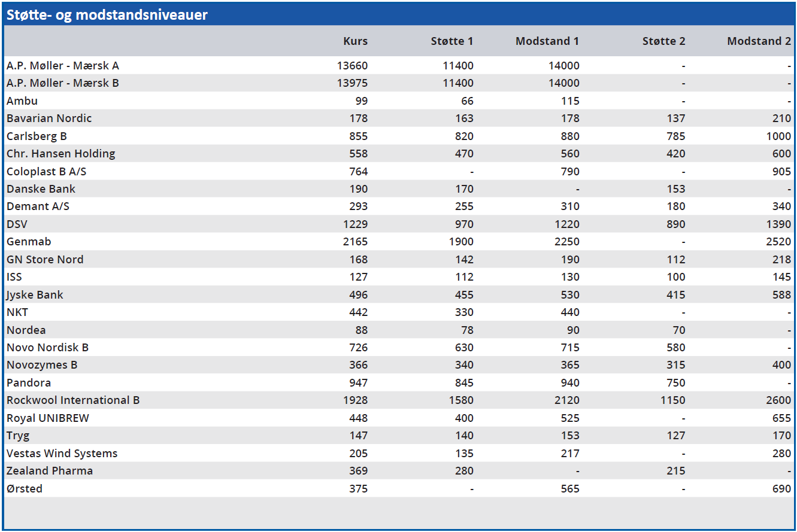Viewport: 797px width, 532px height.
Task: Click Rockwool's Modstand 2 value 2600
Action: (778, 400)
